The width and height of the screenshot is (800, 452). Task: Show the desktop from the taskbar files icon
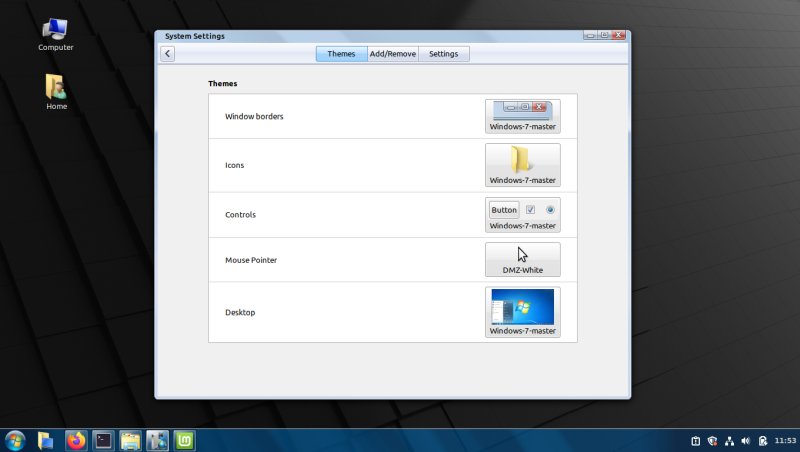point(45,441)
